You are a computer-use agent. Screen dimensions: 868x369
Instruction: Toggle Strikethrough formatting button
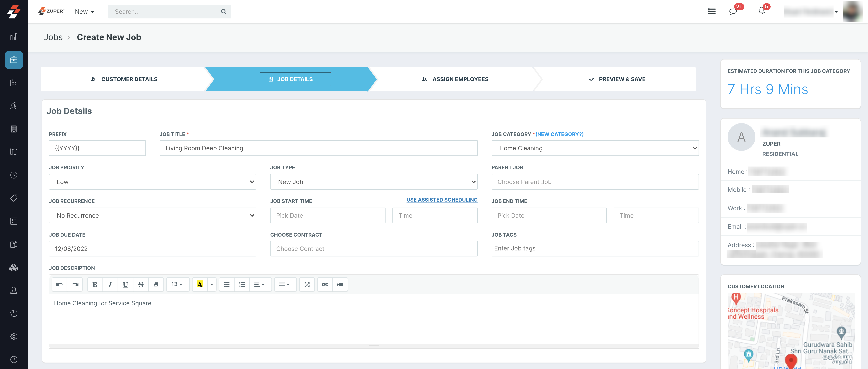pyautogui.click(x=141, y=284)
